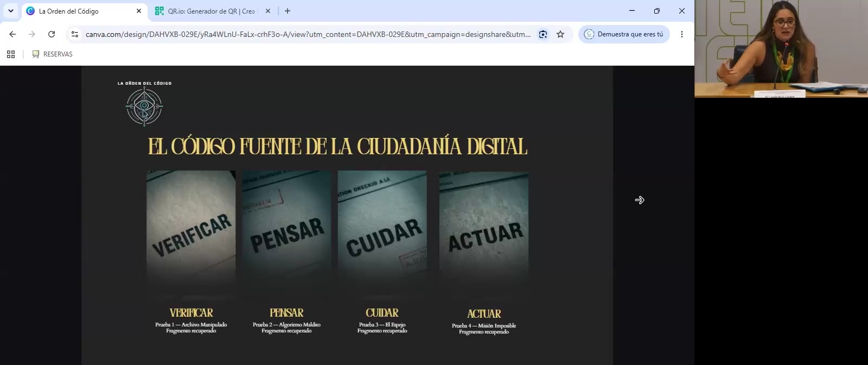Open the tab search dropdown arrow
868x365 pixels.
click(10, 11)
